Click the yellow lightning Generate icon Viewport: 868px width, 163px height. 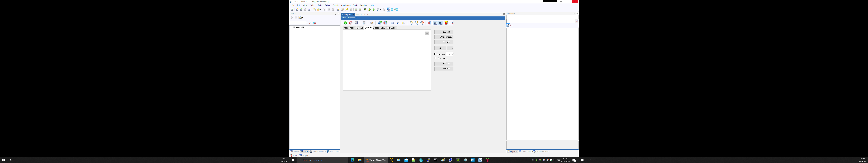click(x=347, y=10)
